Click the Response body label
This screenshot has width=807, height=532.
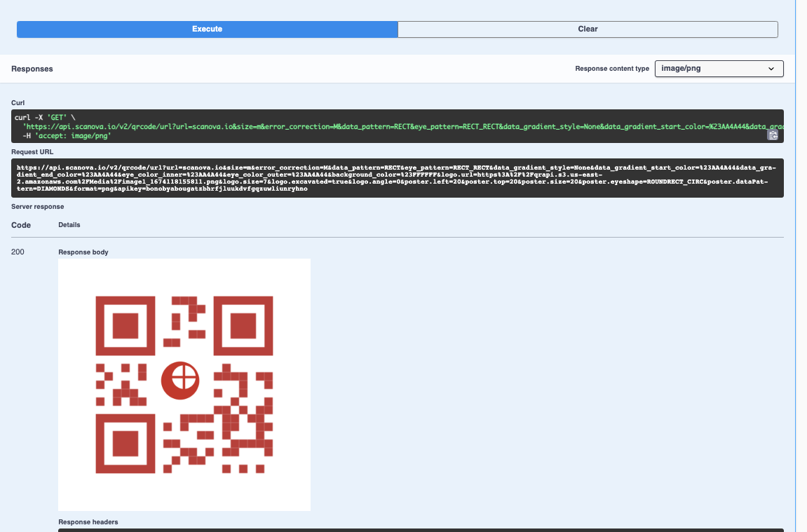tap(83, 252)
